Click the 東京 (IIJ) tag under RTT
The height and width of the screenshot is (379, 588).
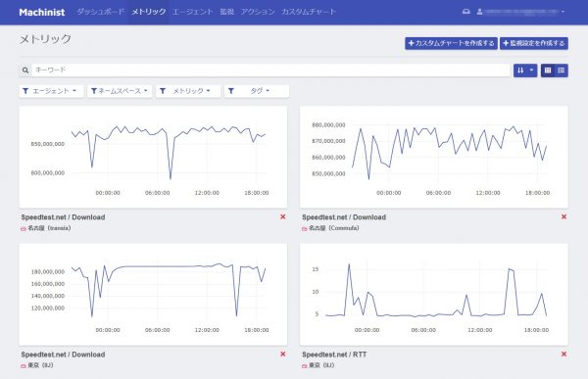click(x=318, y=365)
